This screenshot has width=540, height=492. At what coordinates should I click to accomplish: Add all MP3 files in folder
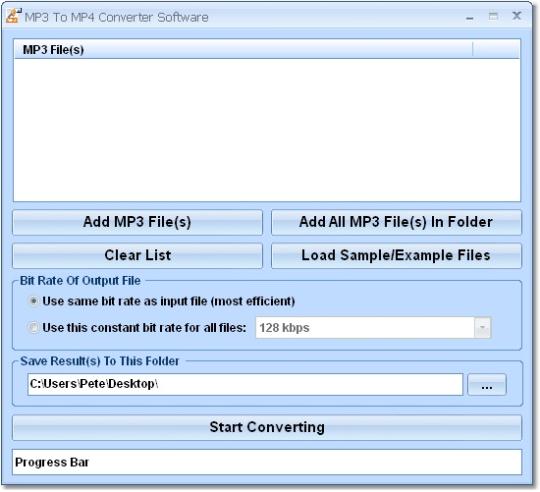click(x=396, y=222)
